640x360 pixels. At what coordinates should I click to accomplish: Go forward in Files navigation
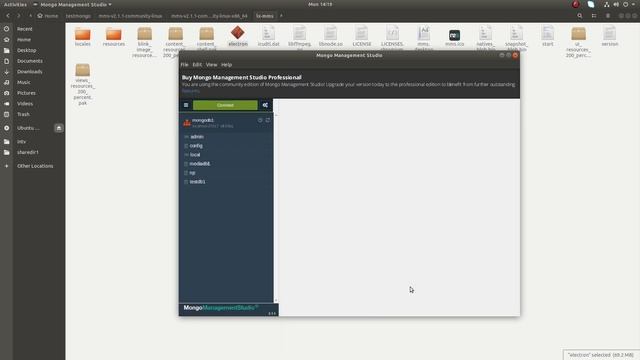18,16
